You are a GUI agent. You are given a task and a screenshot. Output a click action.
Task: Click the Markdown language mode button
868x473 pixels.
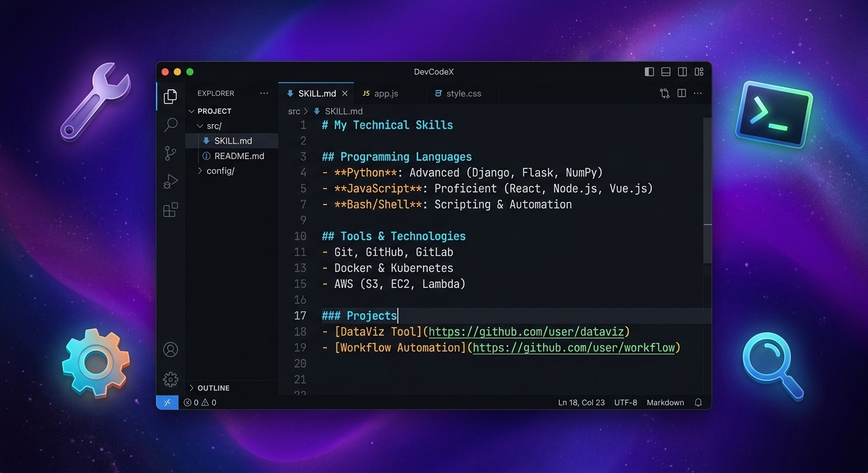click(x=665, y=402)
